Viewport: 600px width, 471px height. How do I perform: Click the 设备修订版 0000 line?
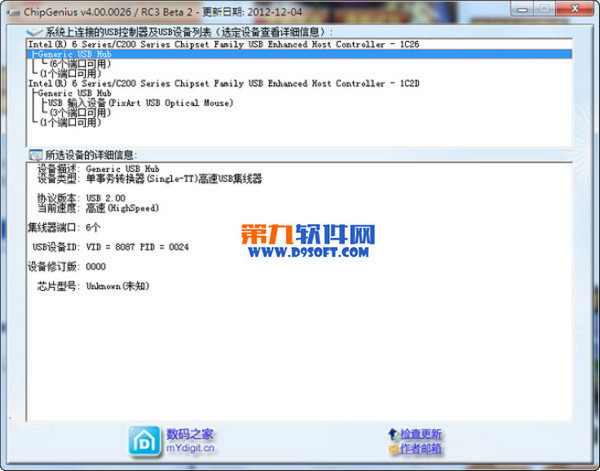pos(67,267)
